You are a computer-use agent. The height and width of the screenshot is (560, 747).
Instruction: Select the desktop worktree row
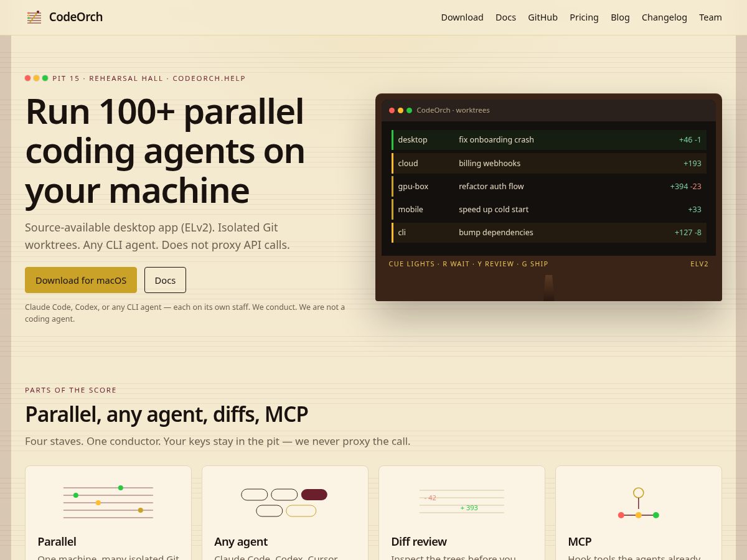tap(549, 140)
